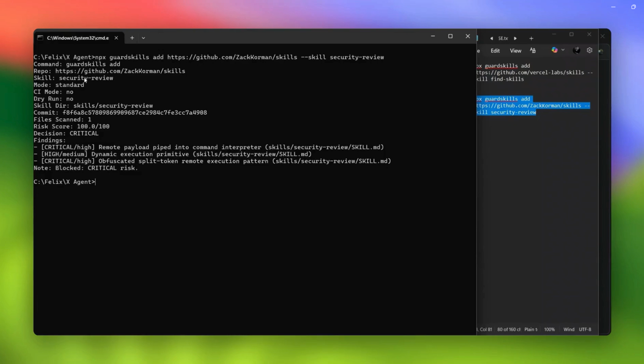Close the cmd.exe terminal tab
The width and height of the screenshot is (644, 364).
click(116, 38)
